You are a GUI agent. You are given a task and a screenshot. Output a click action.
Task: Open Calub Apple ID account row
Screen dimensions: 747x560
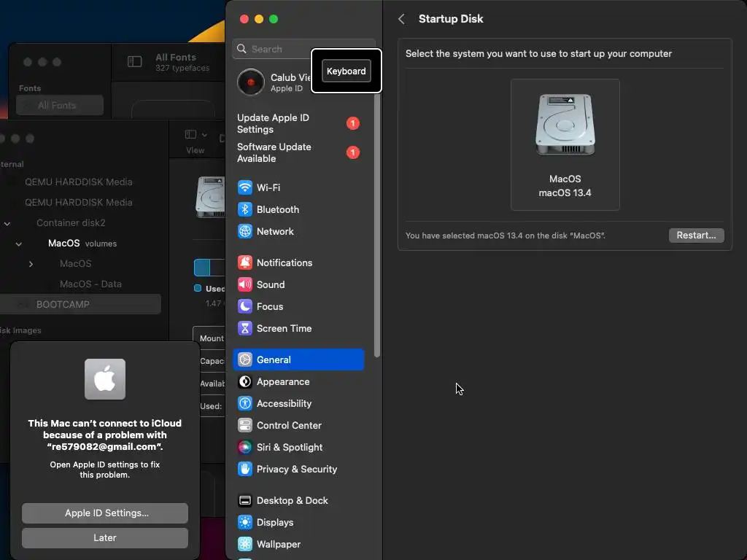[x=274, y=82]
